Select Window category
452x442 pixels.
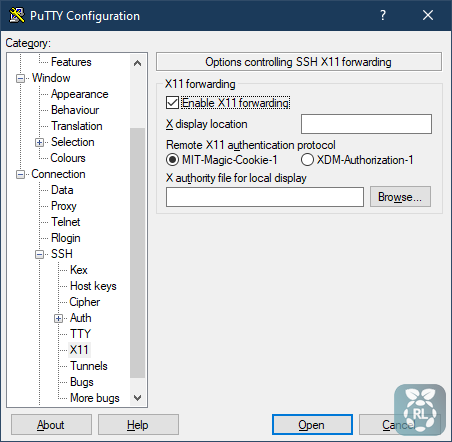[x=51, y=78]
